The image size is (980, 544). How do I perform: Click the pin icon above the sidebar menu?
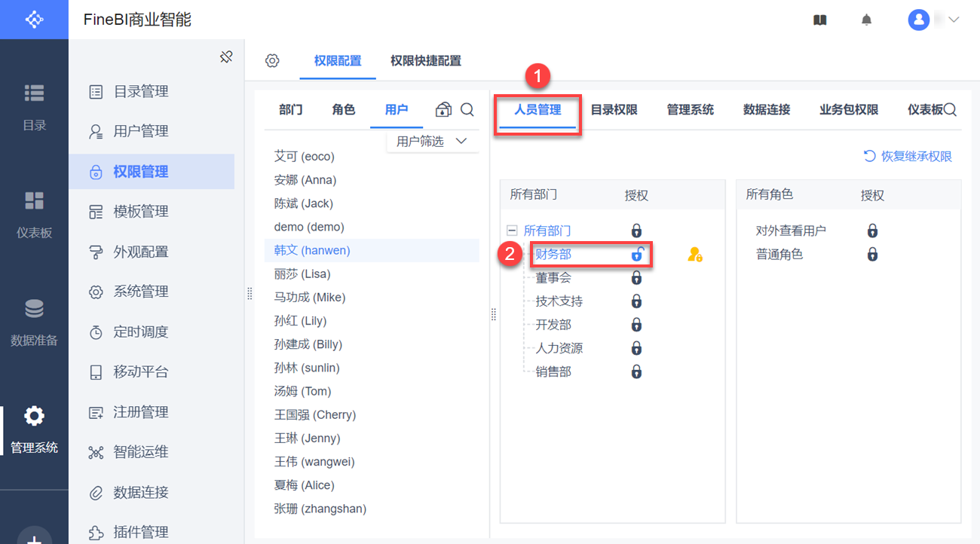tap(226, 57)
